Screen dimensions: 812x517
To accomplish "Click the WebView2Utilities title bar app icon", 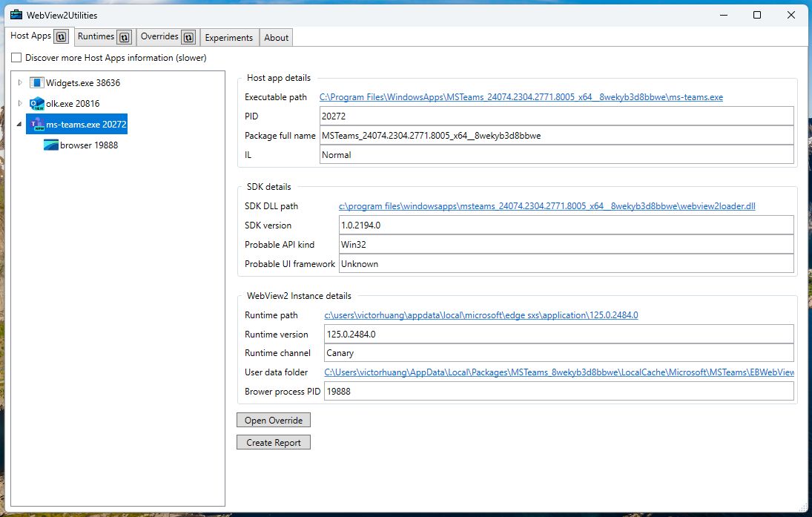I will pos(16,15).
